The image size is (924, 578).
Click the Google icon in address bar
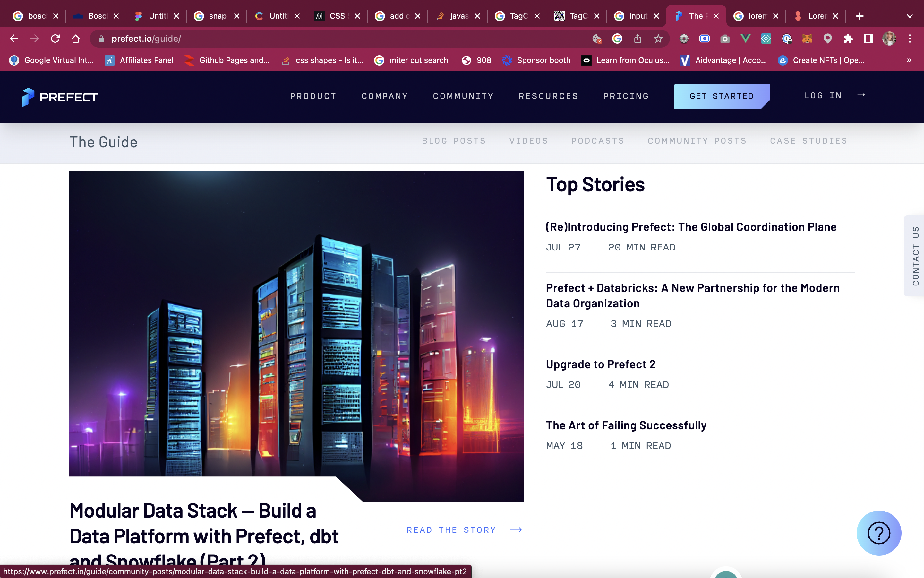617,39
